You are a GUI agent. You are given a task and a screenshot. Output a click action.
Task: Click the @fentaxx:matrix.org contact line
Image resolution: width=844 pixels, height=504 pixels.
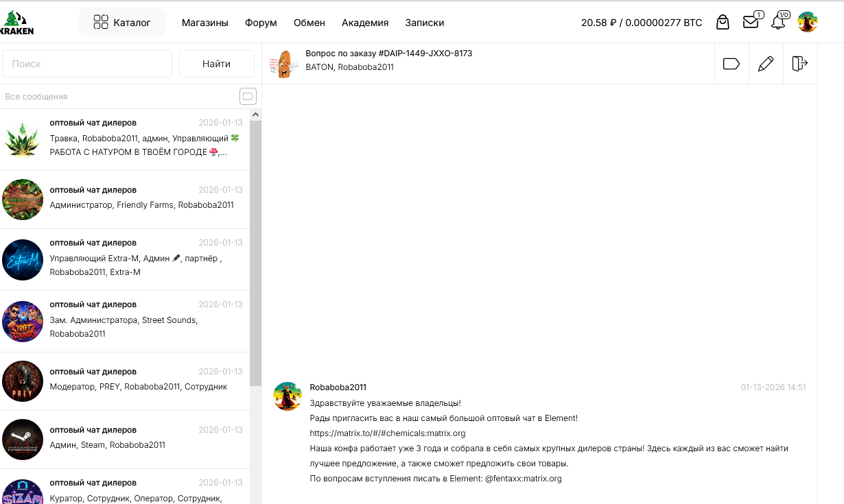point(436,479)
